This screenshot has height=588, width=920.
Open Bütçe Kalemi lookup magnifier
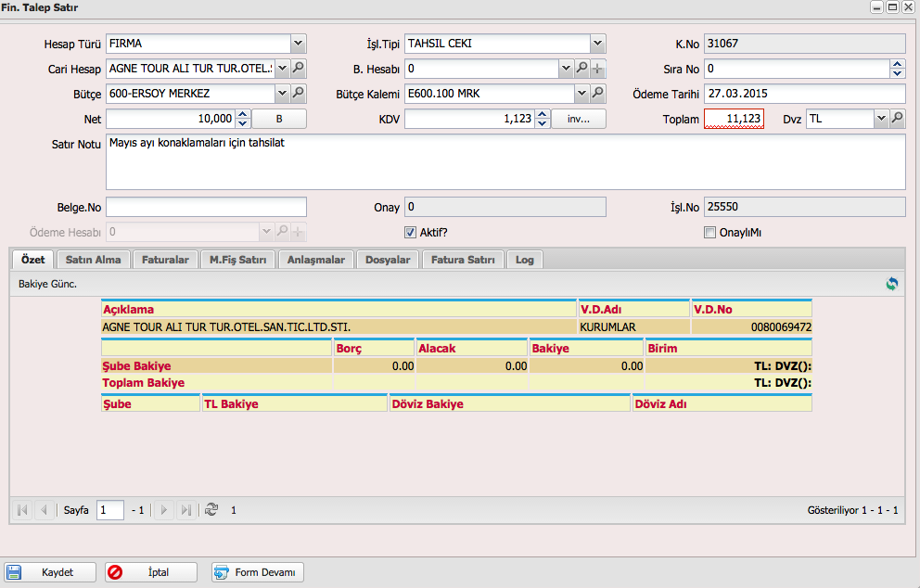(x=597, y=93)
